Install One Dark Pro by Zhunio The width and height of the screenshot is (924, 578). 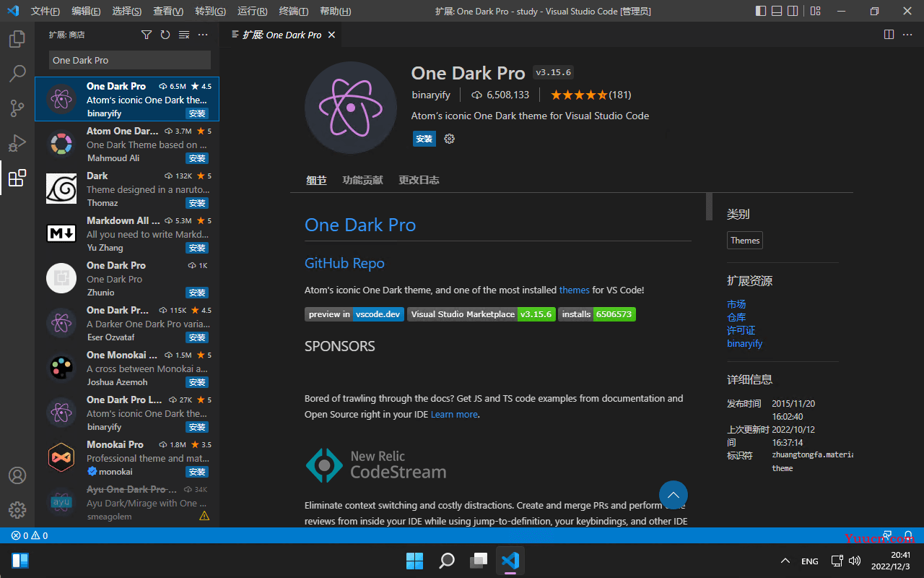pyautogui.click(x=197, y=293)
